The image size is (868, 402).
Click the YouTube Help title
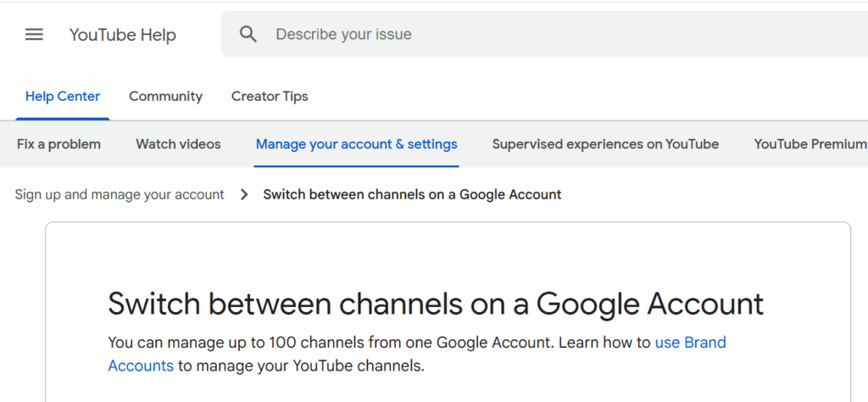[122, 35]
